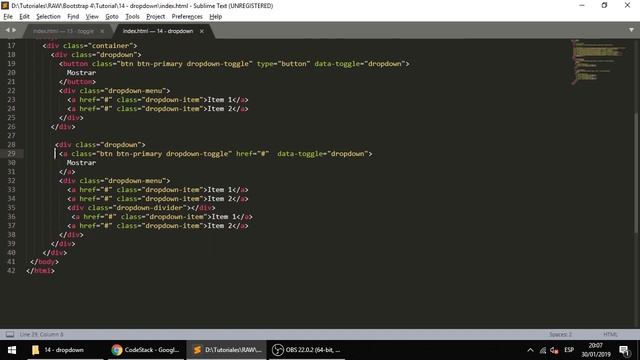The width and height of the screenshot is (640, 360).
Task: Click the Mostrar text on line 30
Action: coord(81,162)
